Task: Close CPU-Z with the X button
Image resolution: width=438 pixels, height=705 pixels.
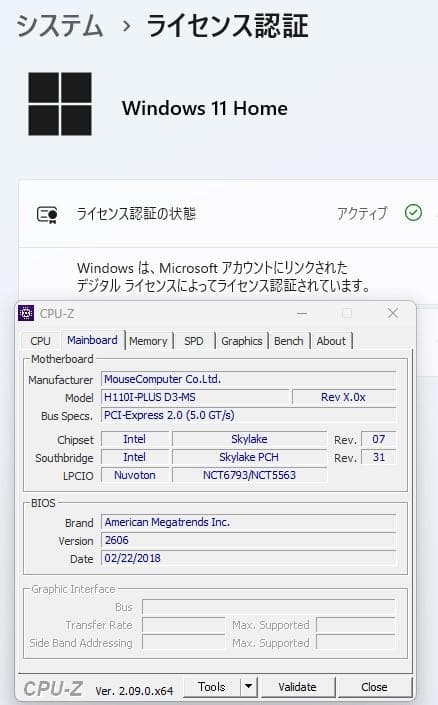Action: click(393, 313)
